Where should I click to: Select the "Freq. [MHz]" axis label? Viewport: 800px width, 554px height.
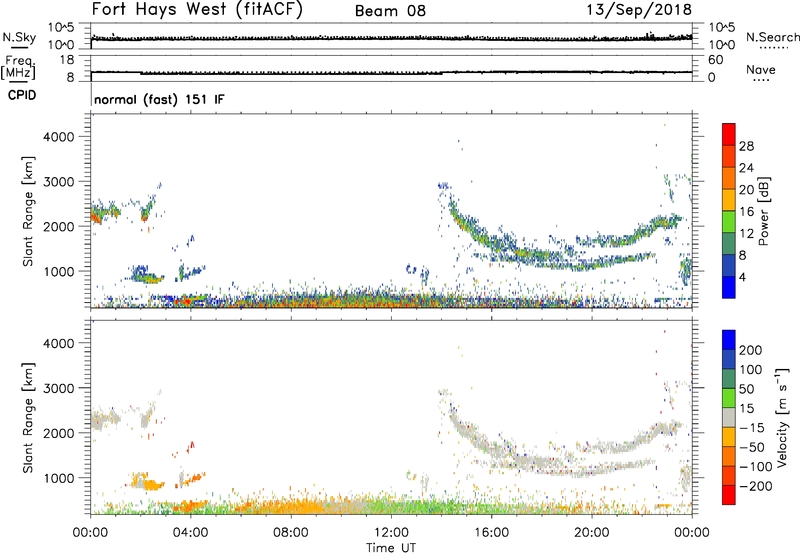[x=18, y=67]
